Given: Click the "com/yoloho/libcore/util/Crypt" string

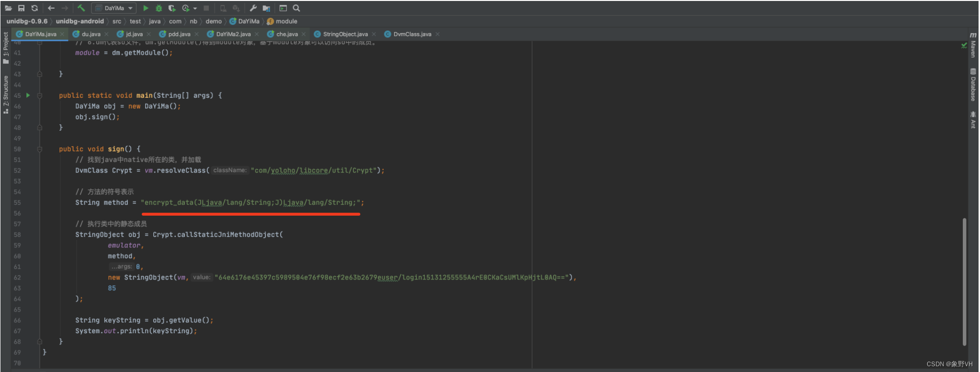Looking at the screenshot, I should (x=315, y=171).
